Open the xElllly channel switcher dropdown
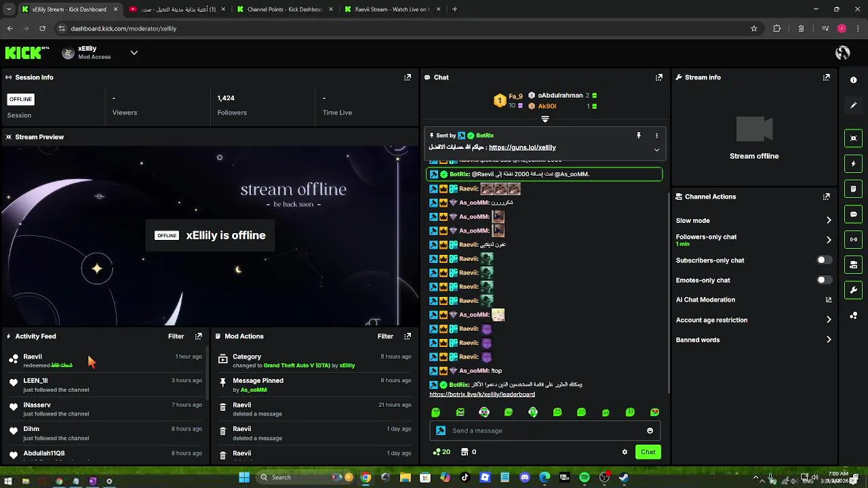868x488 pixels. click(134, 53)
